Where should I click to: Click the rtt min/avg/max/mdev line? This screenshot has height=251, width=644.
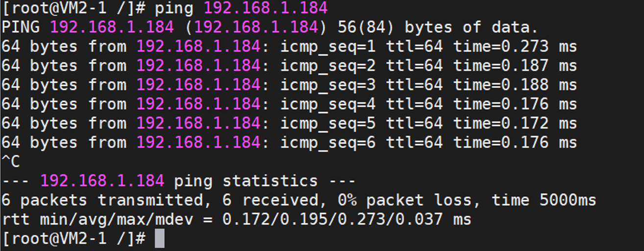[x=236, y=220]
